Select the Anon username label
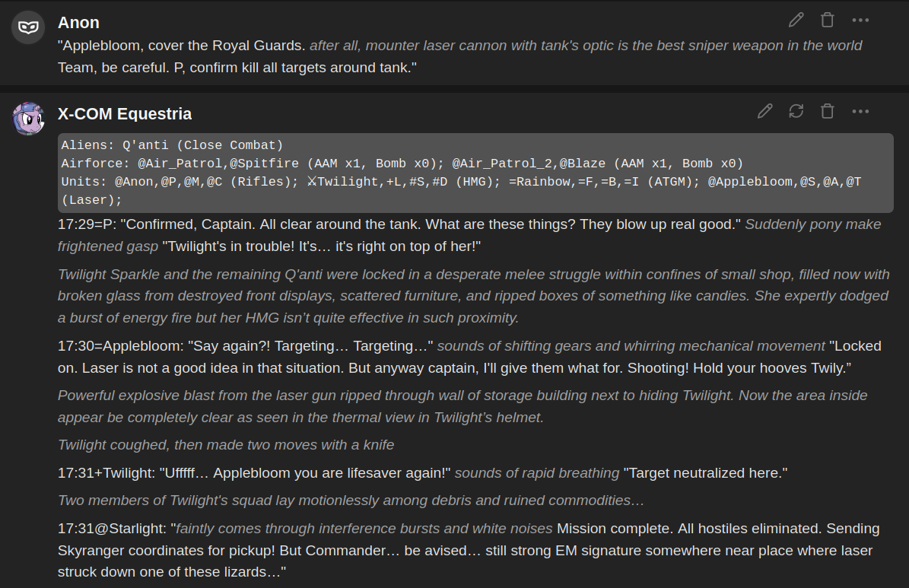Viewport: 909px width, 588px height. pyautogui.click(x=78, y=23)
